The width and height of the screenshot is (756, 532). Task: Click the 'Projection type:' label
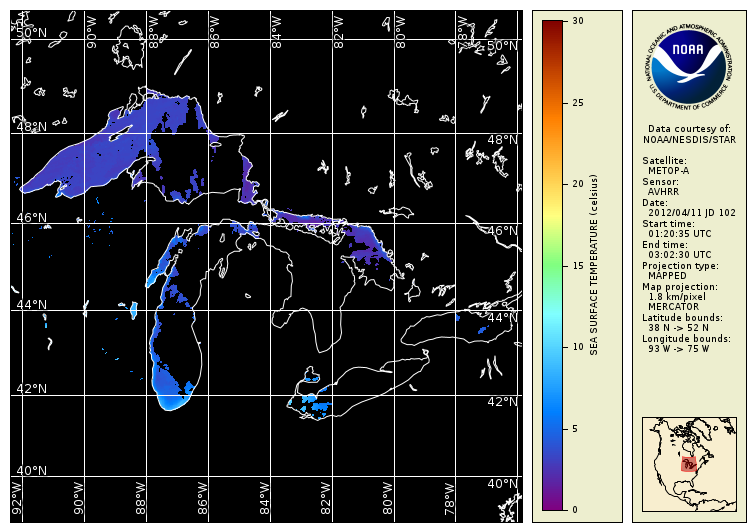click(680, 266)
